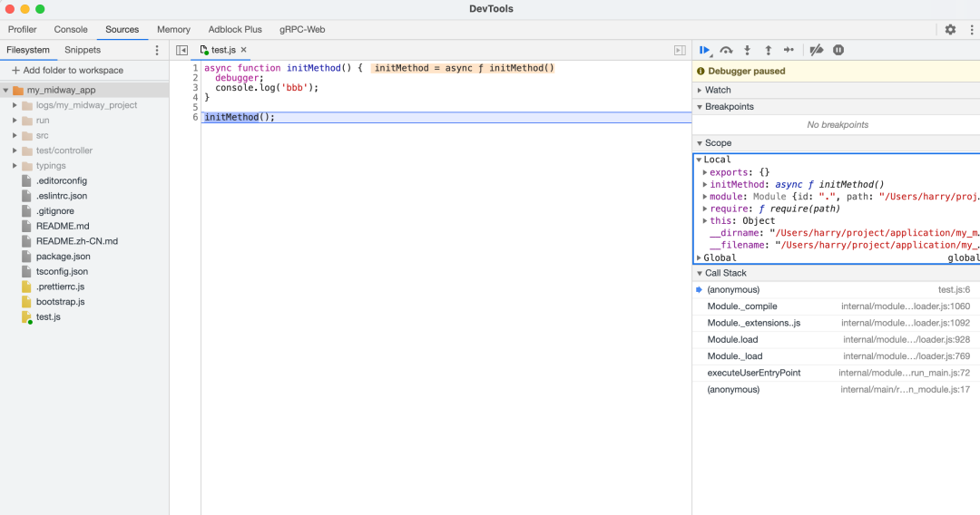Open package.json from the file tree
Image resolution: width=980 pixels, height=515 pixels.
(x=63, y=257)
